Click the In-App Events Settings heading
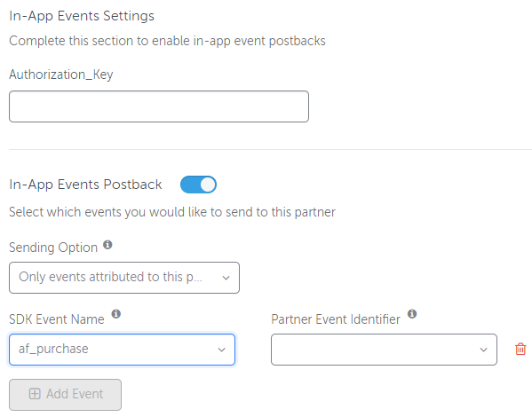The height and width of the screenshot is (417, 532). point(82,16)
